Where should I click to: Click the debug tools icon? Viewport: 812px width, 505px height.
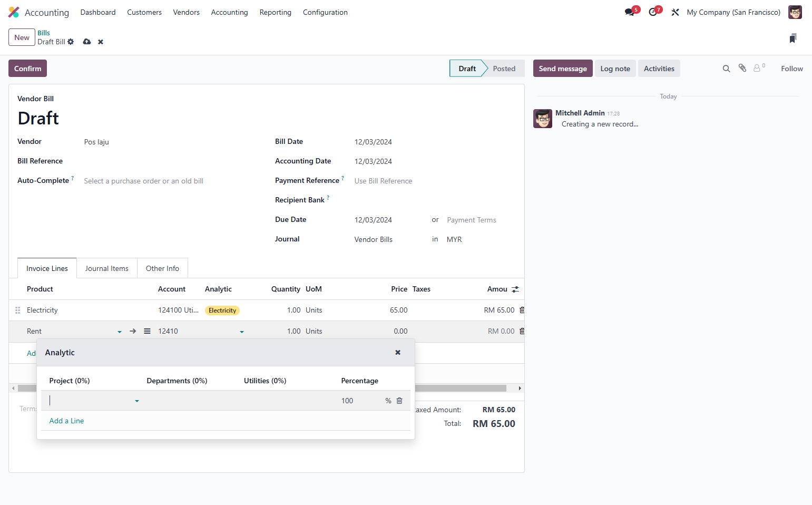[675, 12]
